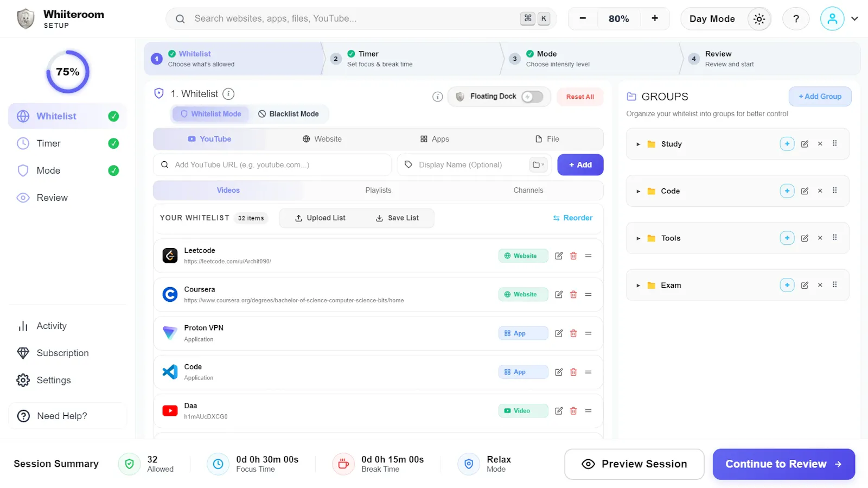
Task: Remove the Tools group
Action: [x=820, y=238]
